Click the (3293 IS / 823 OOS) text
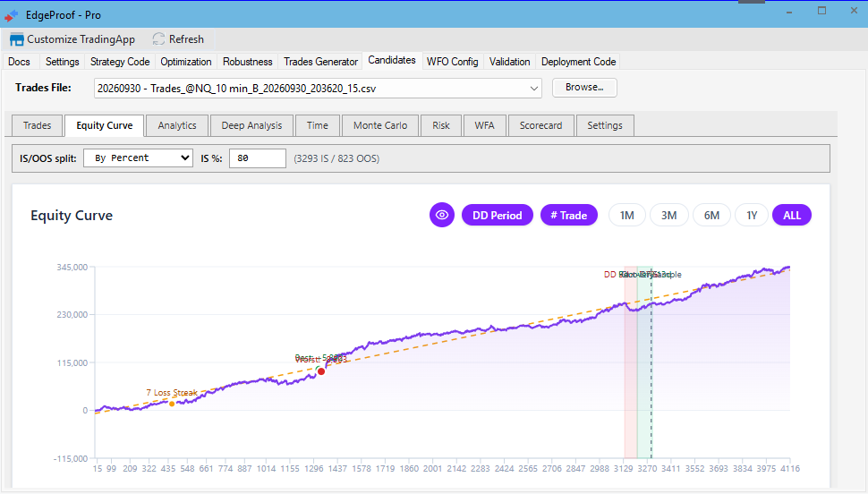Viewport: 868px width, 494px height. pyautogui.click(x=336, y=158)
